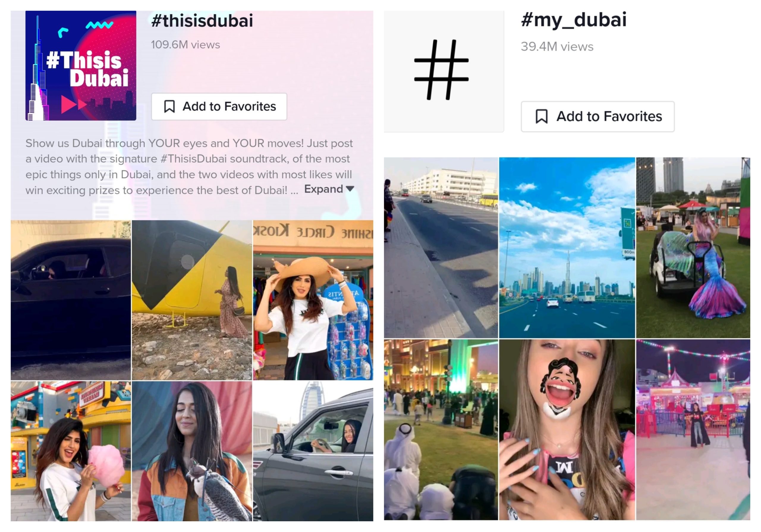Add #thisisdubai to Favorites
Viewport: 761px width, 532px height.
[219, 107]
